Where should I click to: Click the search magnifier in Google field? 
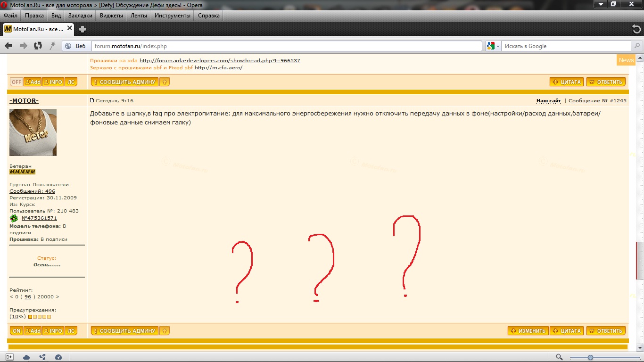click(636, 46)
